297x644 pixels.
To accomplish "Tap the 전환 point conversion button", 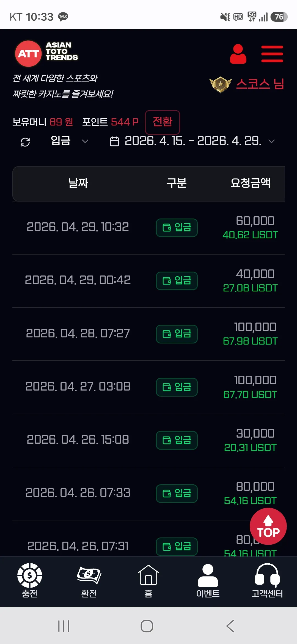I will [163, 122].
